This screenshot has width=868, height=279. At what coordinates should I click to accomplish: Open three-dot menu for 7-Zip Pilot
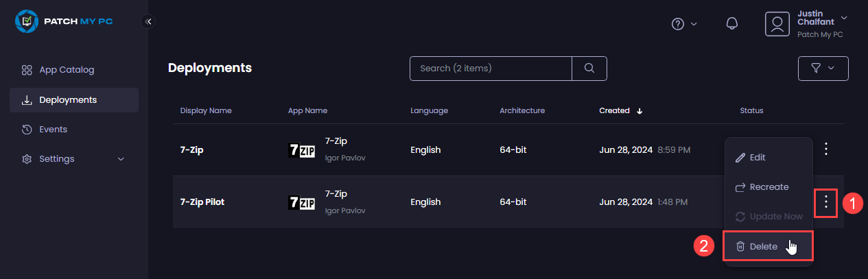[826, 202]
